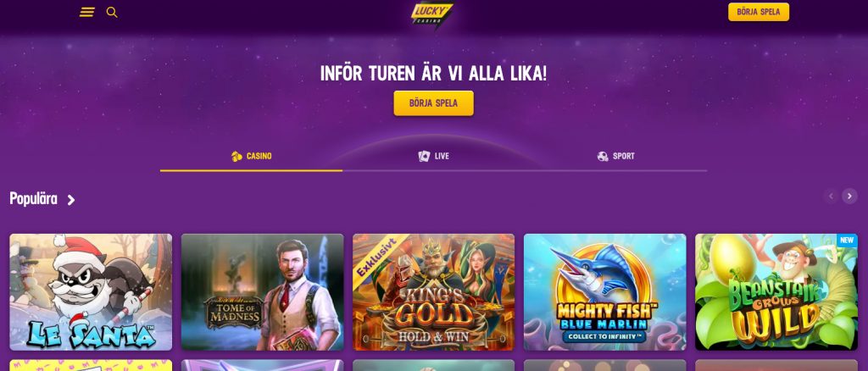
Task: Switch to the Sport tab
Action: (x=616, y=157)
